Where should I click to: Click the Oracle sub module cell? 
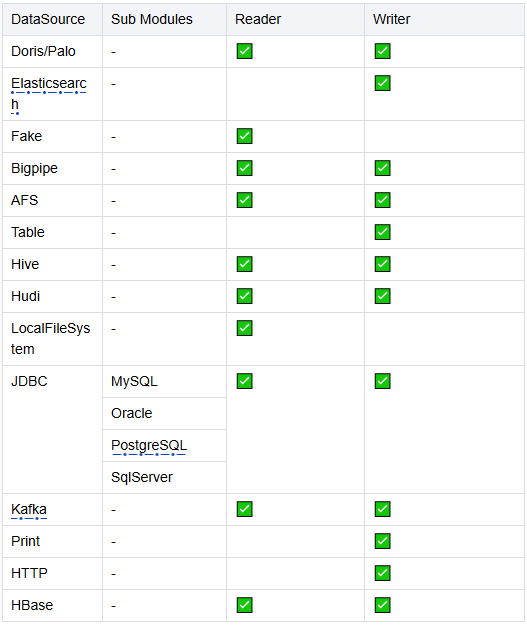pyautogui.click(x=164, y=413)
